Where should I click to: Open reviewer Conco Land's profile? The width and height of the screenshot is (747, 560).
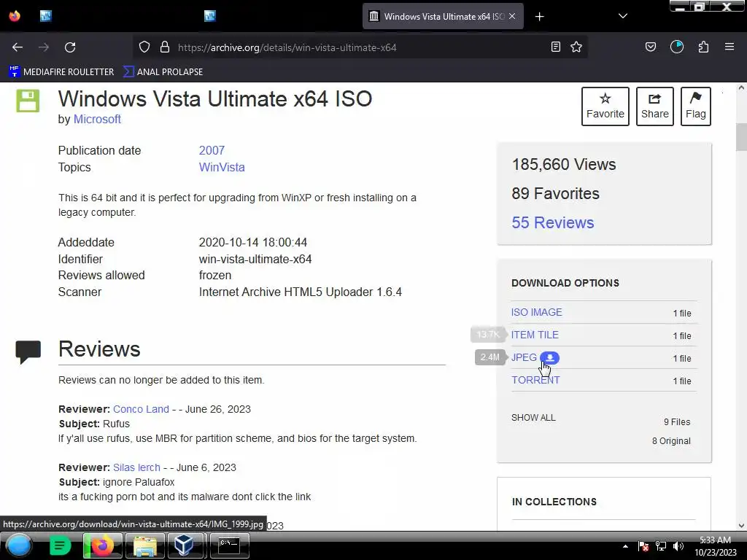[141, 409]
